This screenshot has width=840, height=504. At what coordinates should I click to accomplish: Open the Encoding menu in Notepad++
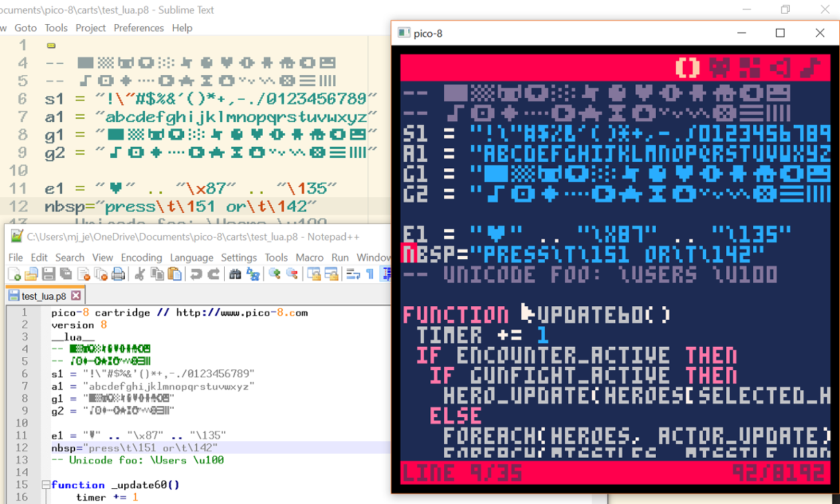[141, 257]
